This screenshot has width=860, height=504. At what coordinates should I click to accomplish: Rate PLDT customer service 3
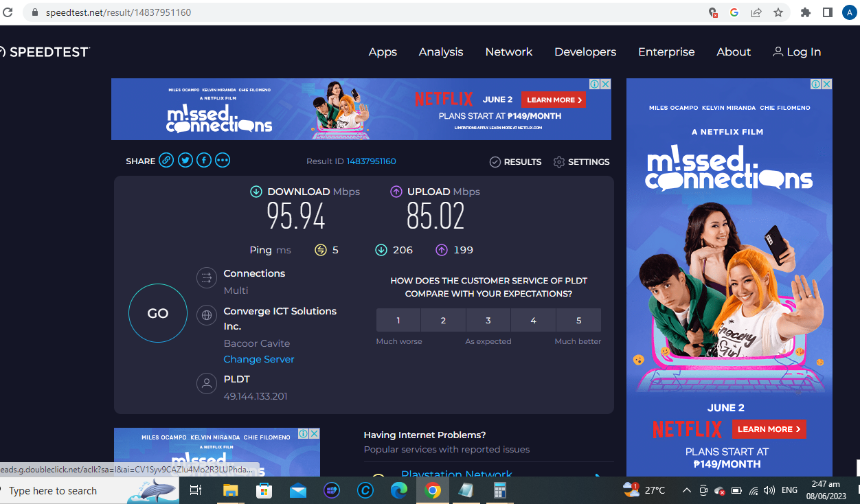(x=488, y=320)
